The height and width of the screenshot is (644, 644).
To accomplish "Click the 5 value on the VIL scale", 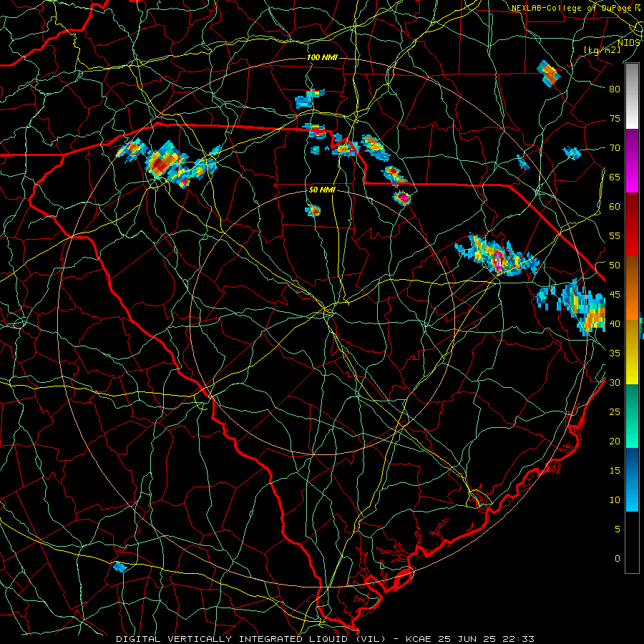I will (x=618, y=529).
